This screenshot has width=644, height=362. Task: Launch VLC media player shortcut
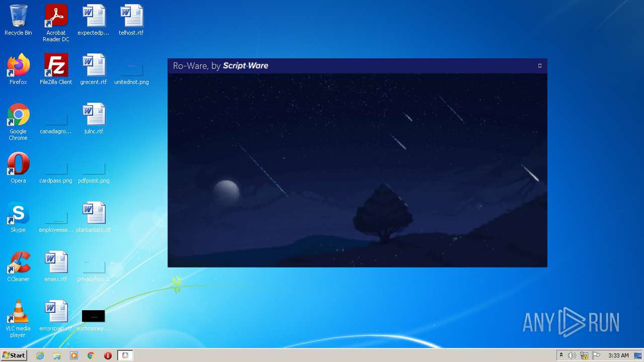(18, 319)
